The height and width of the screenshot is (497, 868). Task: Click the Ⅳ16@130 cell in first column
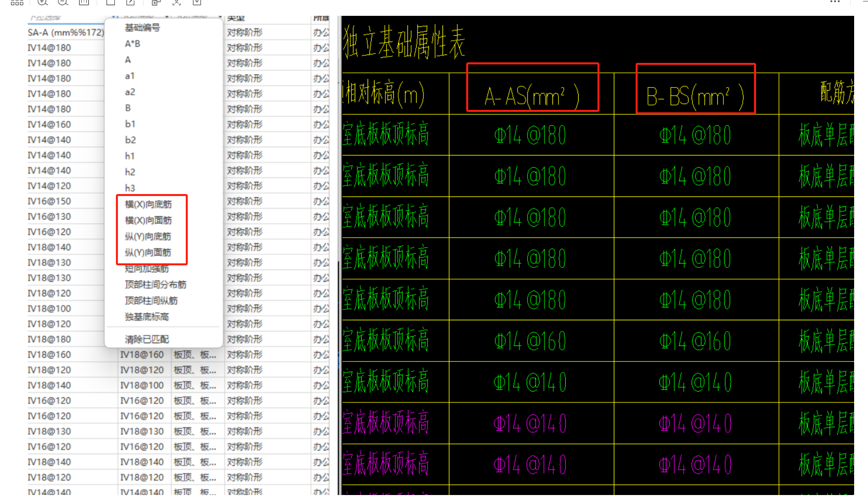50,216
